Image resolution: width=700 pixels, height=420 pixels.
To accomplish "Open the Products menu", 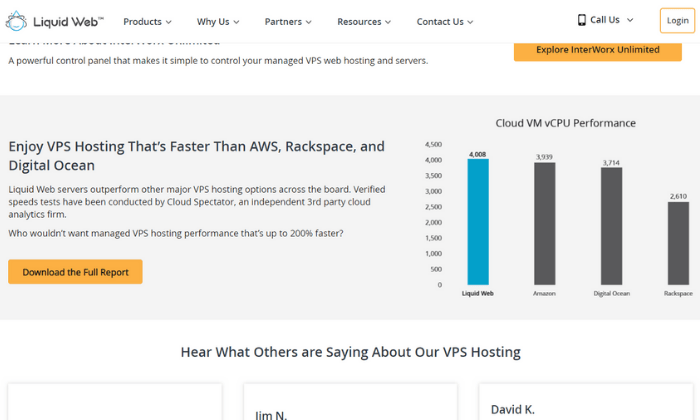I will pyautogui.click(x=147, y=21).
